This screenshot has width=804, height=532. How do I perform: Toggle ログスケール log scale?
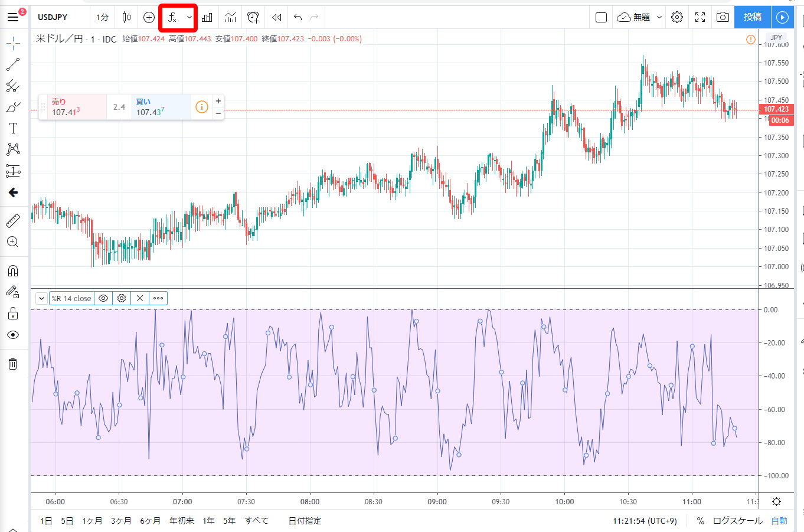coord(737,521)
